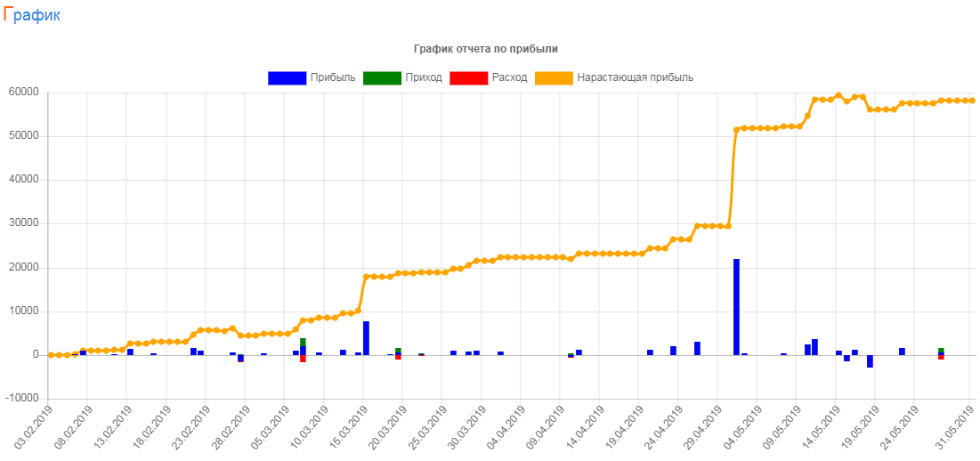Image resolution: width=980 pixels, height=461 pixels.
Task: Click the orange Нарастающая прибыль legend box
Action: [x=554, y=78]
